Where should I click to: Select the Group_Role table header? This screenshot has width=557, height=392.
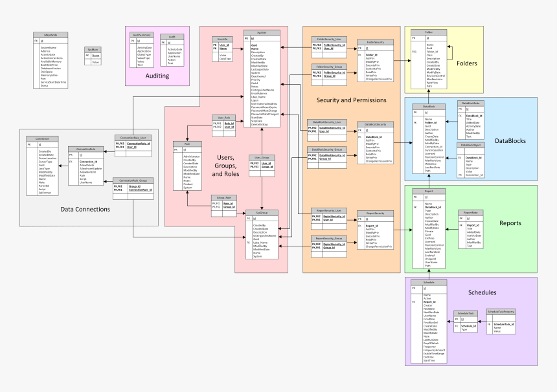coord(224,197)
